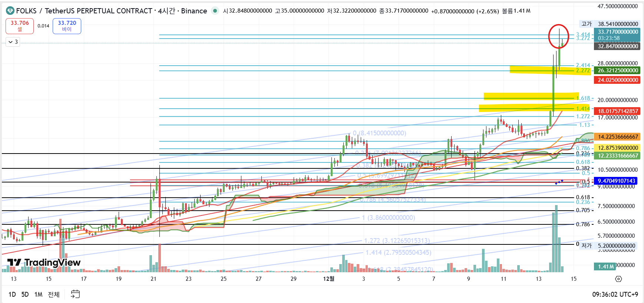644x303 pixels.
Task: Click the FOLKS coin logo icon
Action: [10, 11]
